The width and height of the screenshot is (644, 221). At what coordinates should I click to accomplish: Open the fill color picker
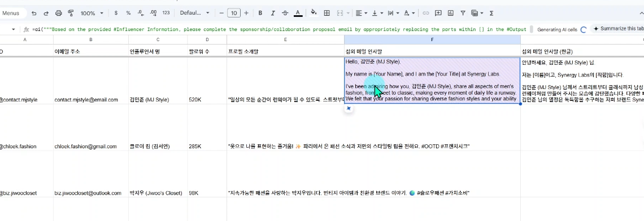point(314,13)
